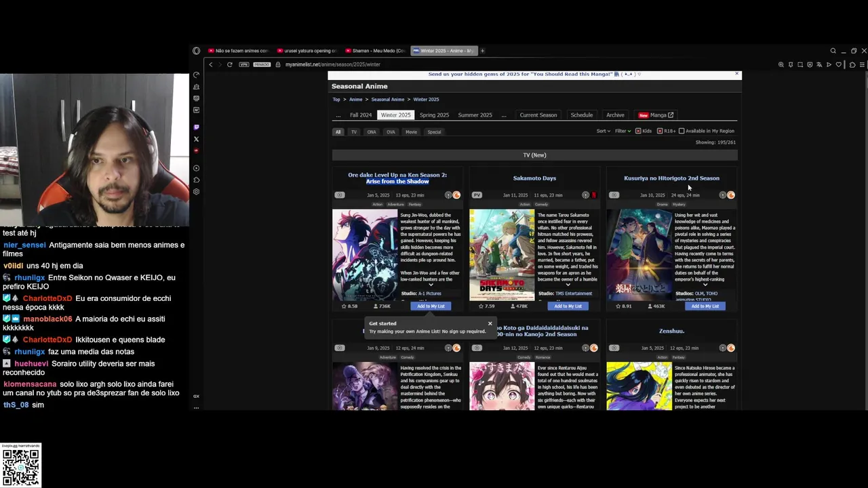The width and height of the screenshot is (868, 488).
Task: Show later seasons via right ellipsis
Action: coord(504,115)
